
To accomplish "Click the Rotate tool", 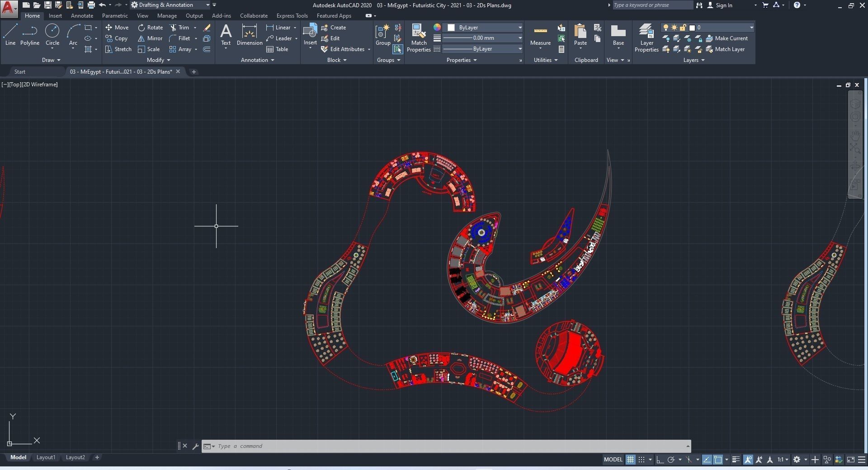I will (x=151, y=28).
